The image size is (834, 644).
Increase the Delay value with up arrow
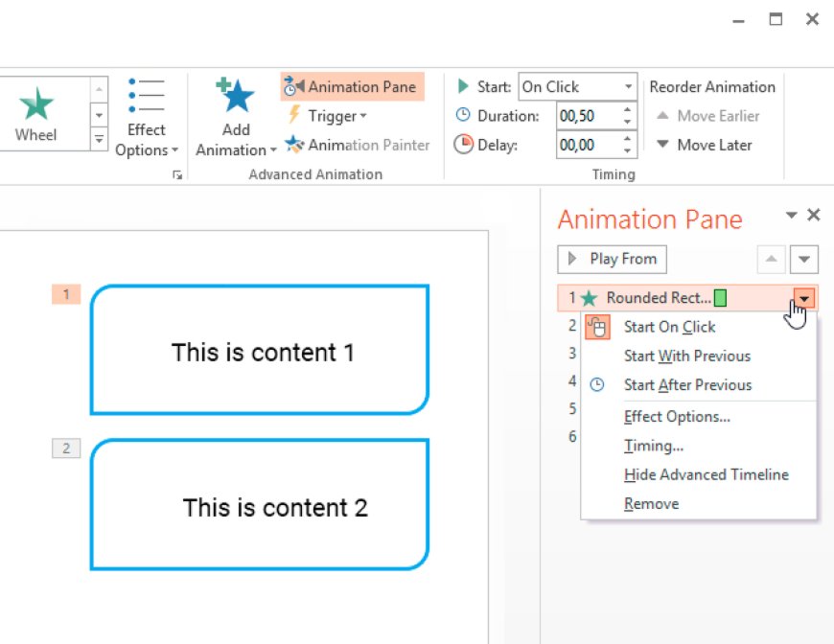pos(628,140)
